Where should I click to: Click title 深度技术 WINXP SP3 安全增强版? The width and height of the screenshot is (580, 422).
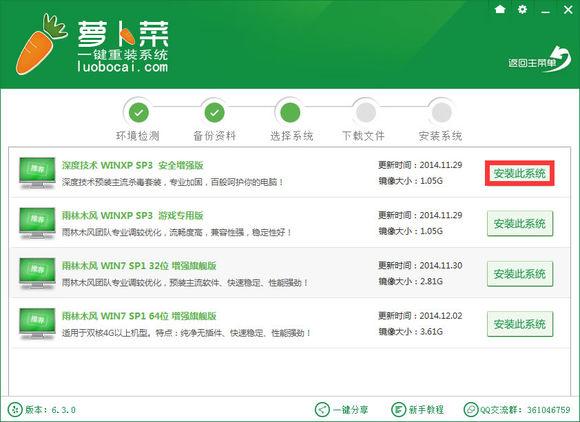pos(133,165)
